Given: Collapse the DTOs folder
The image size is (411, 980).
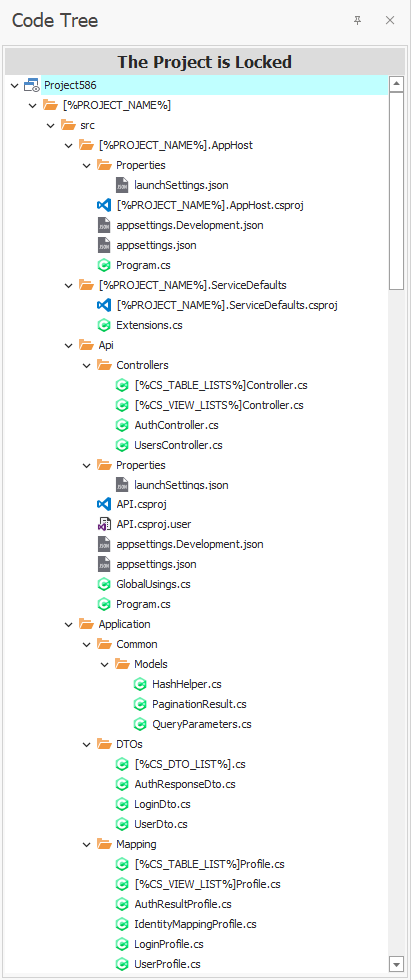Looking at the screenshot, I should (x=87, y=744).
